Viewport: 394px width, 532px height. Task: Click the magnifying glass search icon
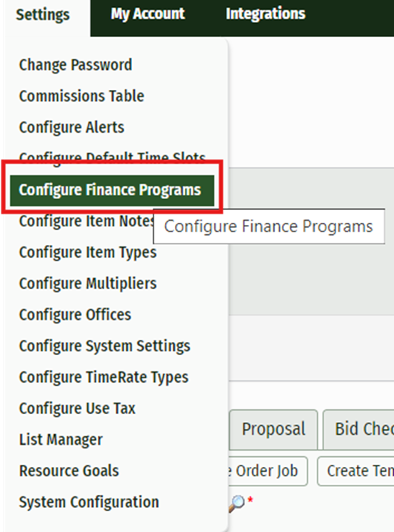(x=237, y=503)
